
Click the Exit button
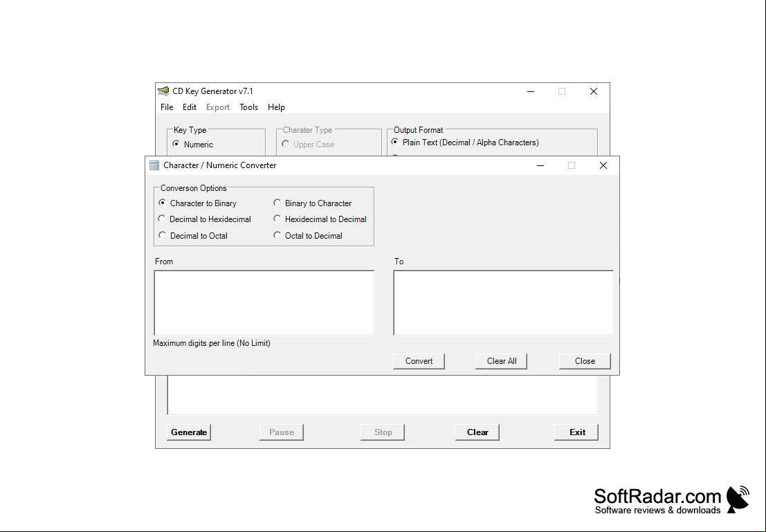click(576, 432)
